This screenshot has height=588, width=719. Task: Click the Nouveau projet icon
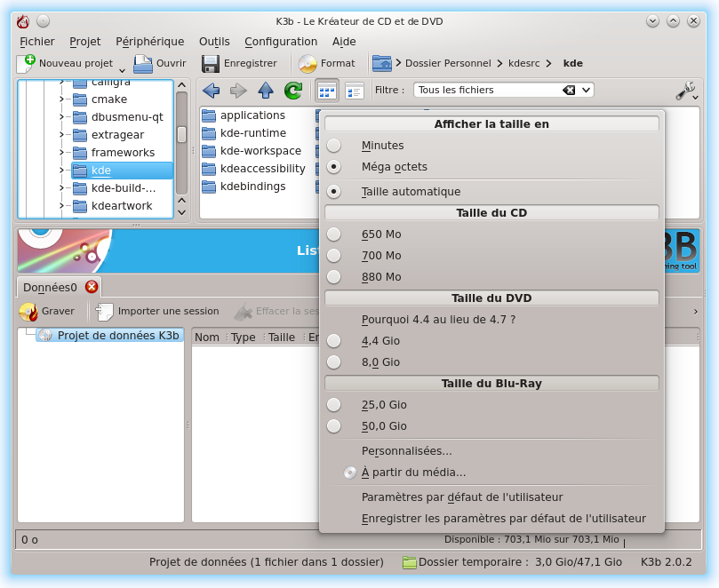pos(26,64)
